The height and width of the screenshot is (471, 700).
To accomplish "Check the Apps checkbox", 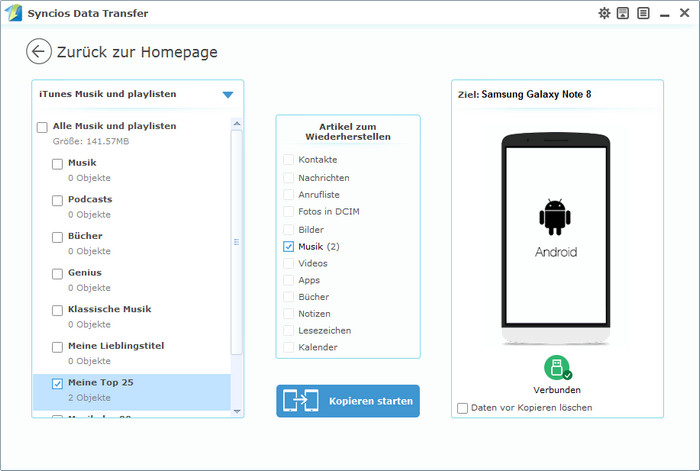I will [x=288, y=280].
